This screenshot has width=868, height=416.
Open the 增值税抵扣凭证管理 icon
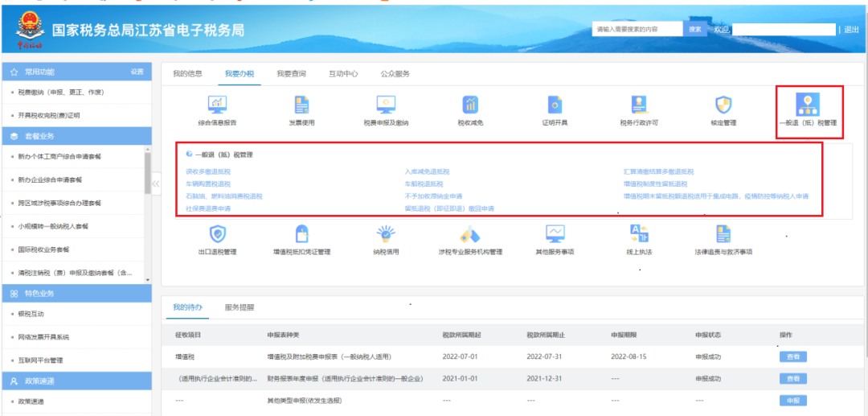[x=301, y=234]
